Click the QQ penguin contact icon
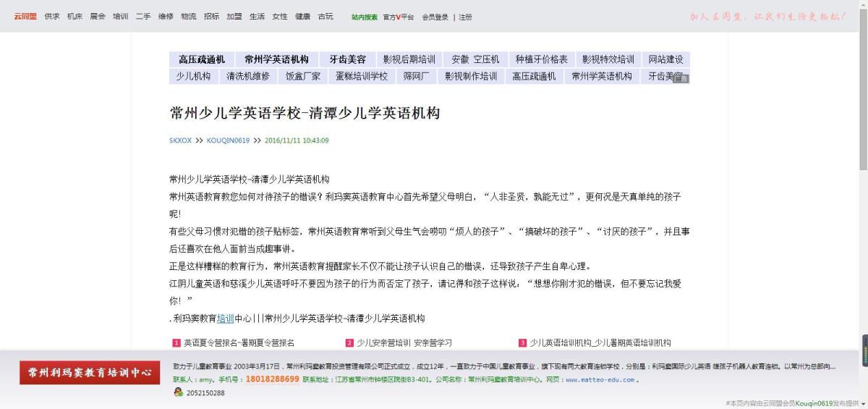This screenshot has width=868, height=409. click(179, 392)
